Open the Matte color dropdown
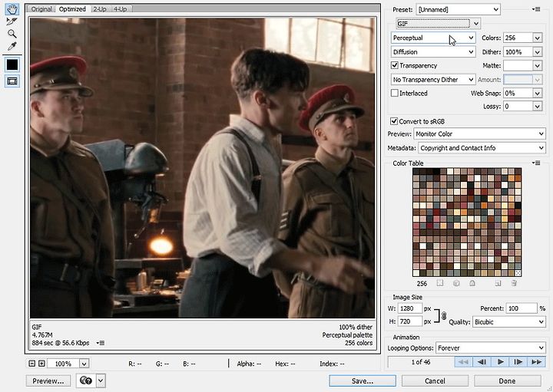The image size is (553, 392). 537,65
